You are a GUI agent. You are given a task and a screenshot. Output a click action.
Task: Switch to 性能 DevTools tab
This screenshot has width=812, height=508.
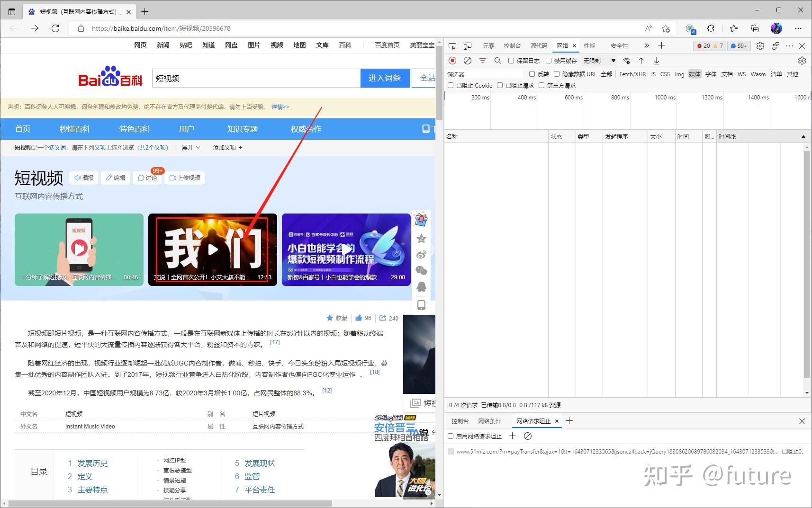pyautogui.click(x=589, y=46)
